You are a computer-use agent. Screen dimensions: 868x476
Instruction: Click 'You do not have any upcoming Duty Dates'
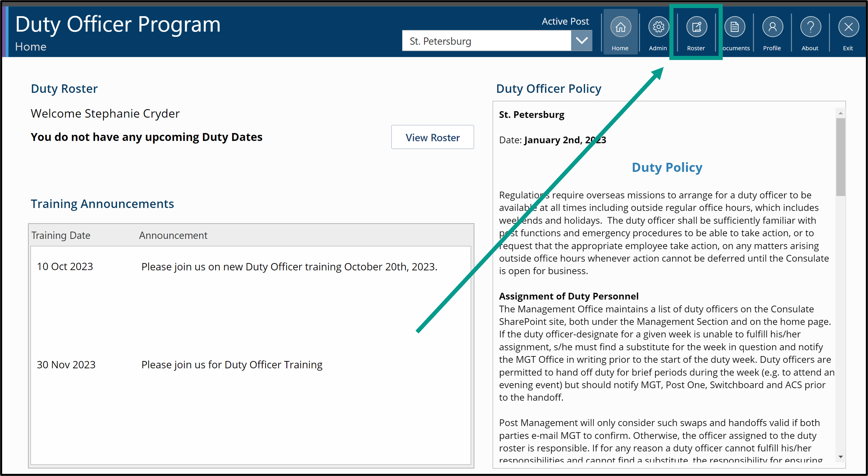[147, 137]
